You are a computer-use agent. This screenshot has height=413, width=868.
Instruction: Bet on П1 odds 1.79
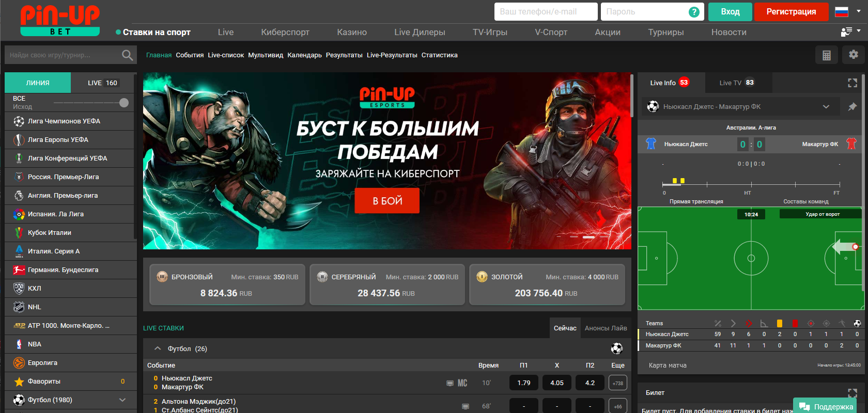[x=524, y=383]
